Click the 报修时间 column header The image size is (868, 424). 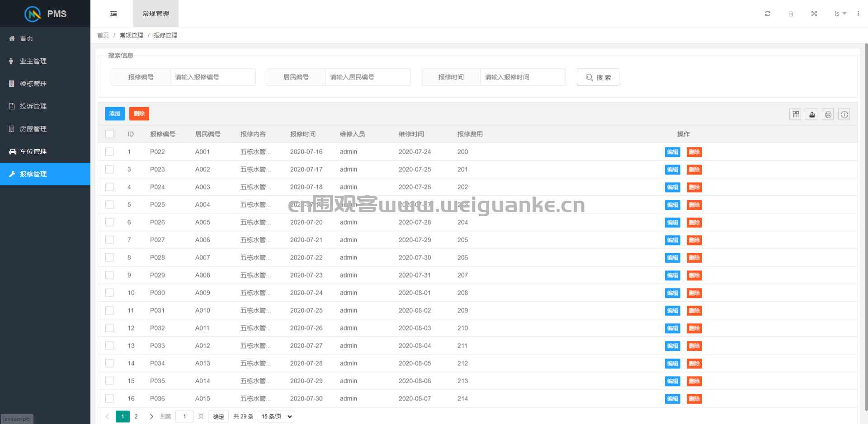tap(303, 134)
